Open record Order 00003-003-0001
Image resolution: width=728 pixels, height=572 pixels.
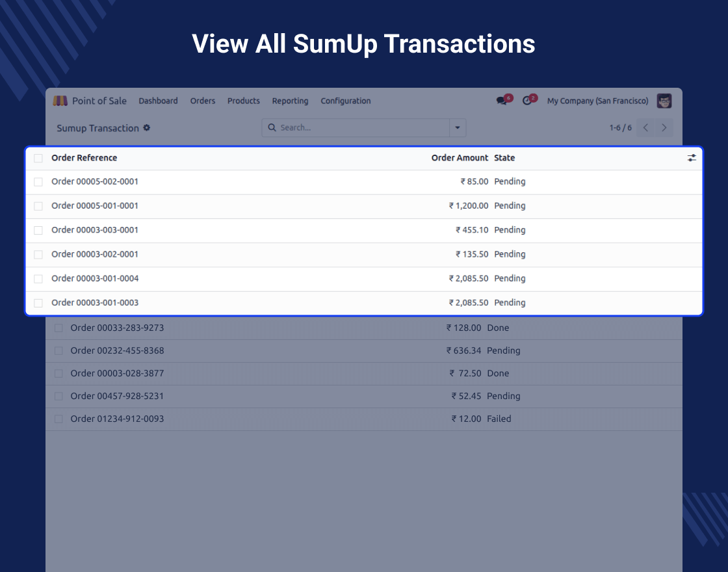[95, 230]
